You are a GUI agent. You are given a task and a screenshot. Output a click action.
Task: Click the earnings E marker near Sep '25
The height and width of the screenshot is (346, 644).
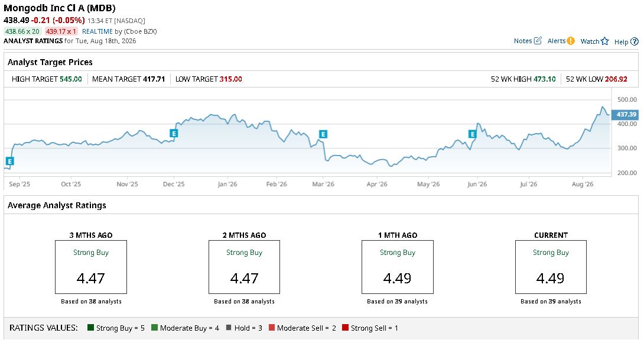(9, 161)
